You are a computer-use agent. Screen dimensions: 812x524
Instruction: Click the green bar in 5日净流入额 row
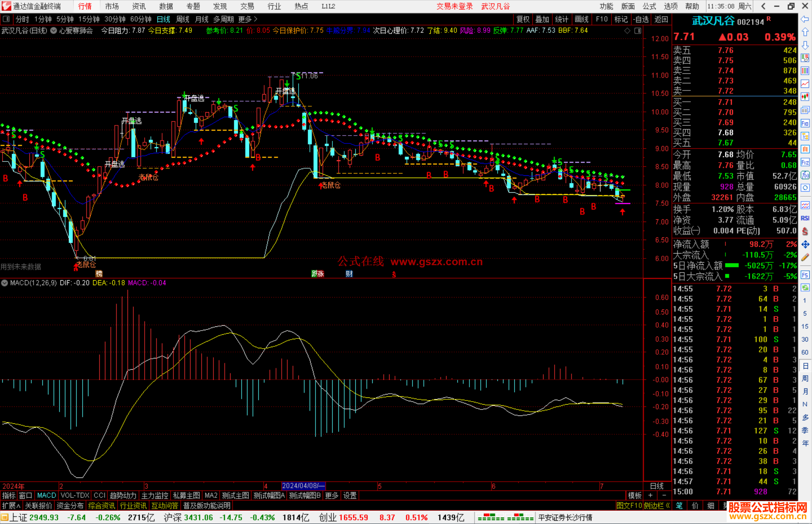(x=732, y=266)
